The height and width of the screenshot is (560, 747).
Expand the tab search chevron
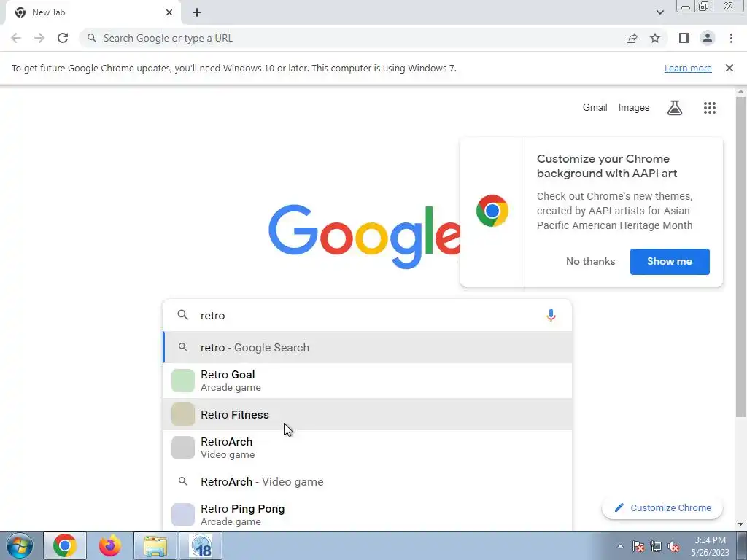[x=659, y=12]
